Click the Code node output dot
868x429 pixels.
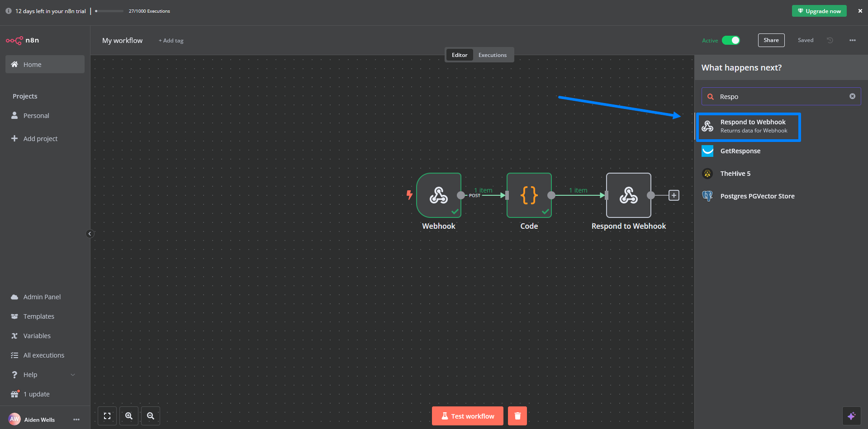tap(551, 195)
